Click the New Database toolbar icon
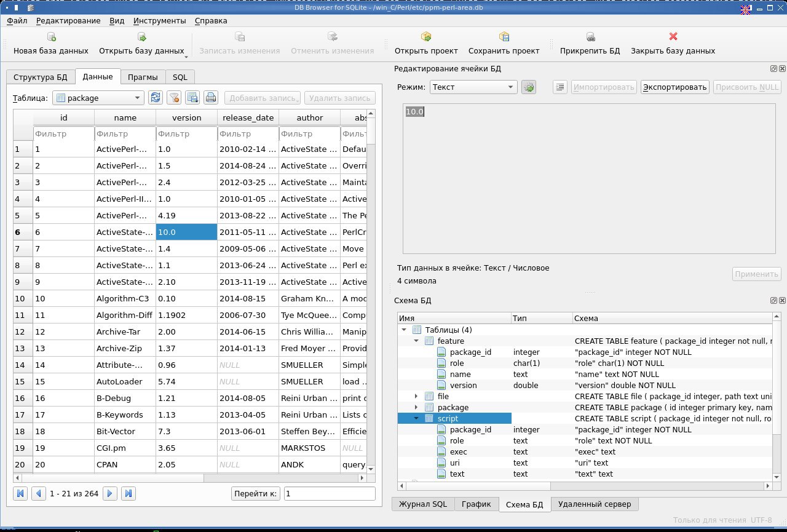 [x=51, y=37]
